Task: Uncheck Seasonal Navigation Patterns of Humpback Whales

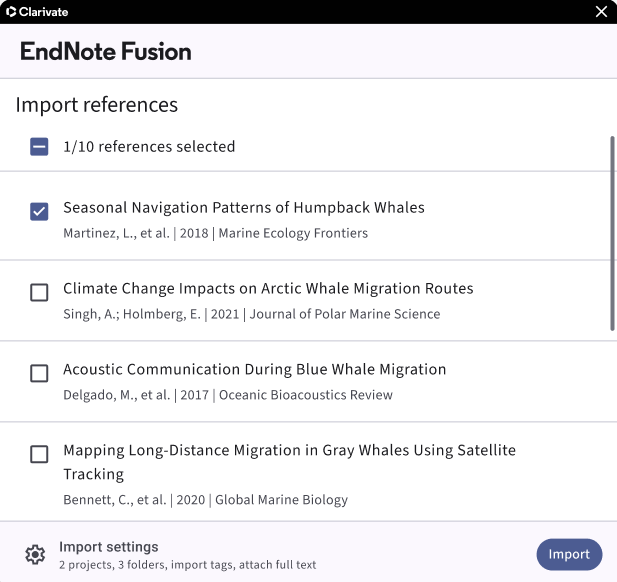Action: (x=39, y=211)
